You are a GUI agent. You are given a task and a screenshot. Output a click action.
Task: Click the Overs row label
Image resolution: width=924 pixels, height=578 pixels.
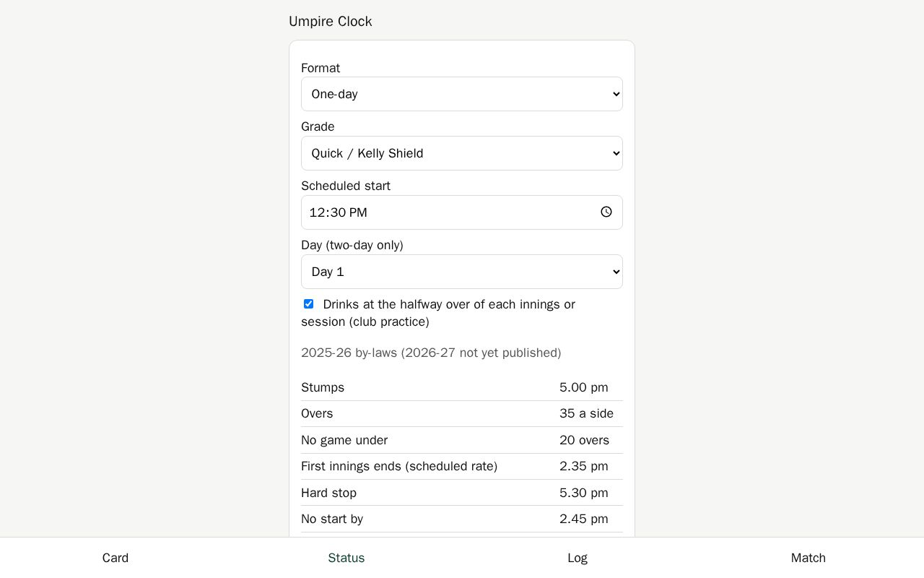pyautogui.click(x=317, y=413)
